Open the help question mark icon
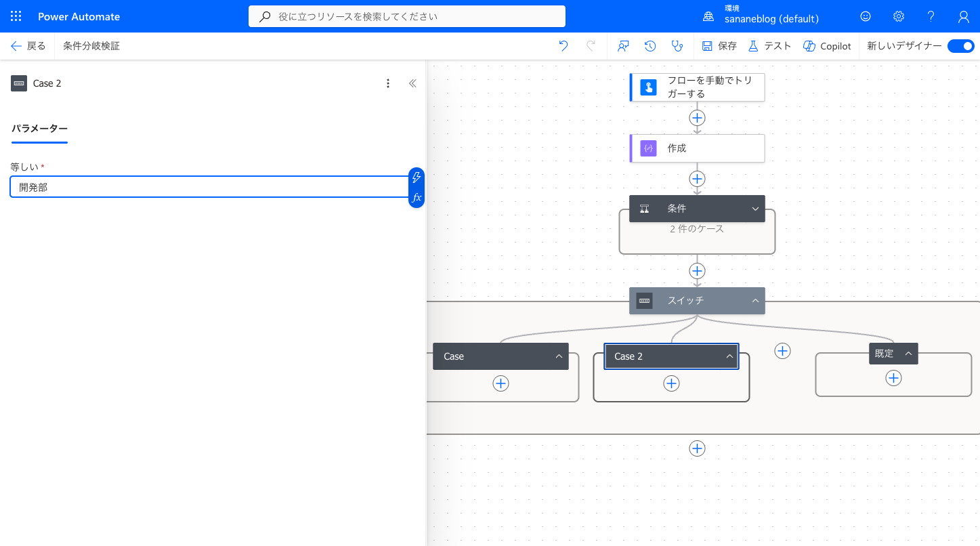The height and width of the screenshot is (546, 980). coord(931,16)
